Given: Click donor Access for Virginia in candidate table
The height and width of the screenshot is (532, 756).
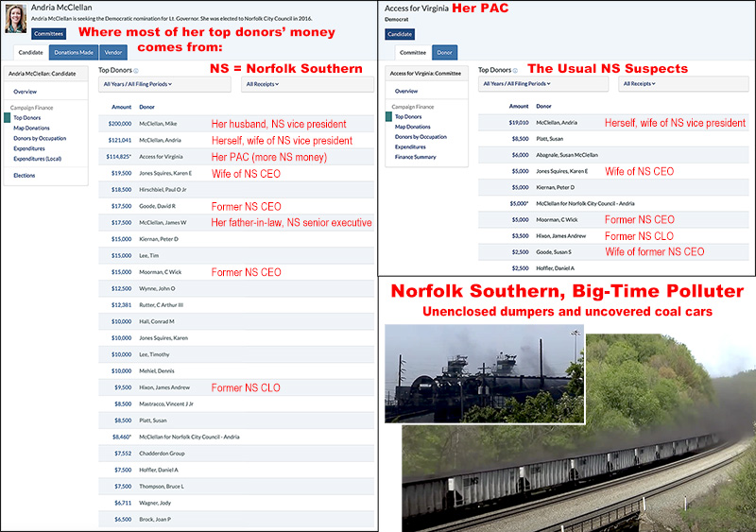Looking at the screenshot, I should coord(161,157).
